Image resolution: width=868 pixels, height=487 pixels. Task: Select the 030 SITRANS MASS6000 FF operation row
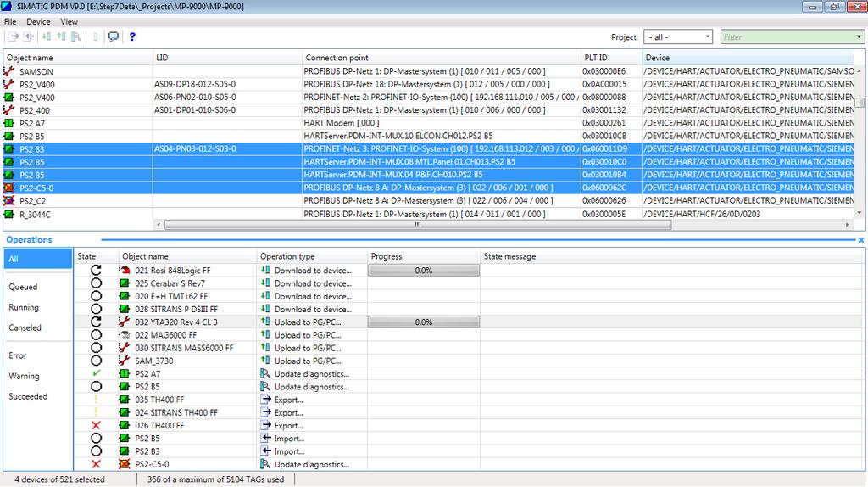coord(469,348)
